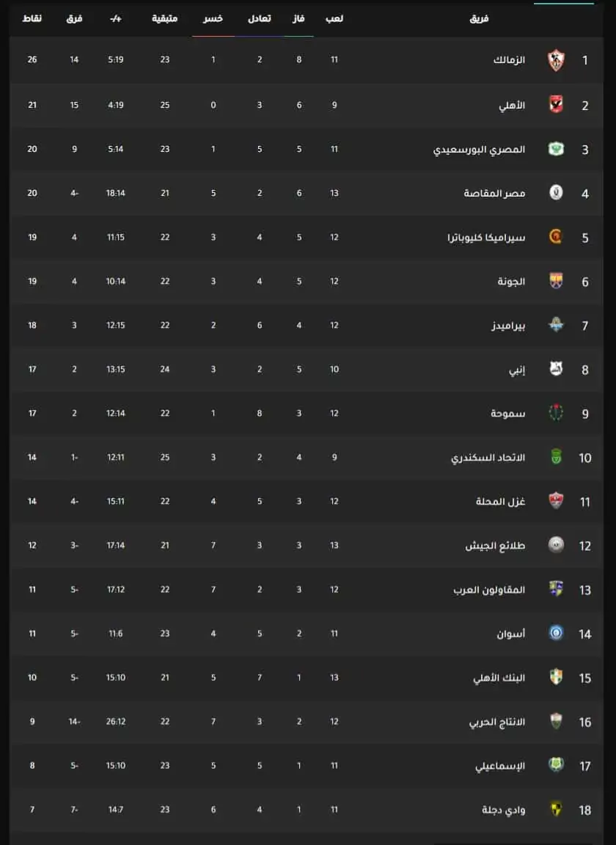Click the Ismaily club badge
Viewport: 616px width, 845px height.
(x=556, y=765)
